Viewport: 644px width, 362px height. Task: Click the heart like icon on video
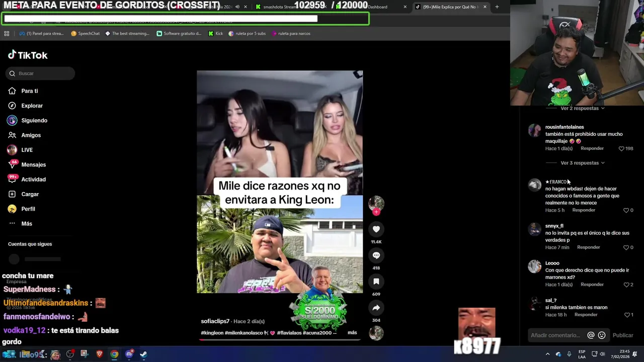pyautogui.click(x=376, y=229)
